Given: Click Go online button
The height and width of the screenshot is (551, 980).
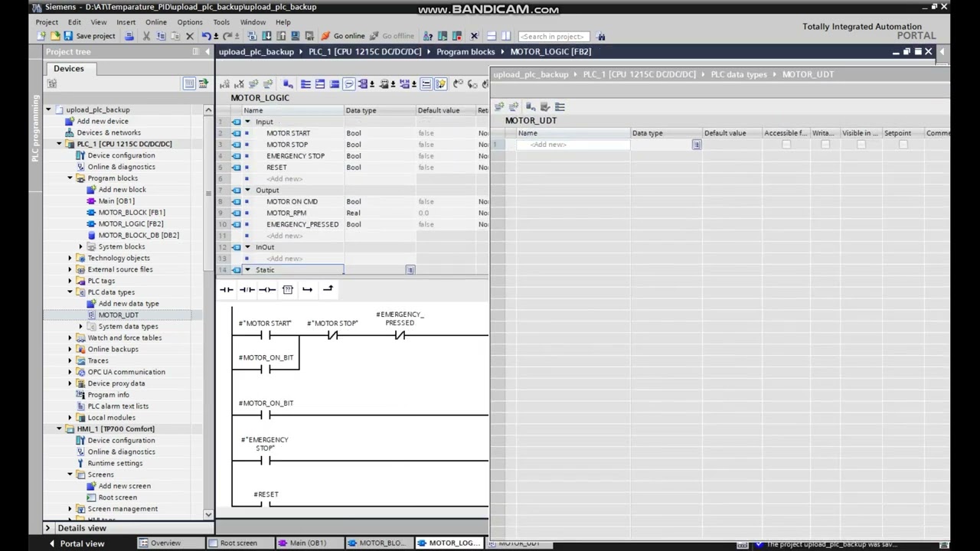Looking at the screenshot, I should (343, 36).
